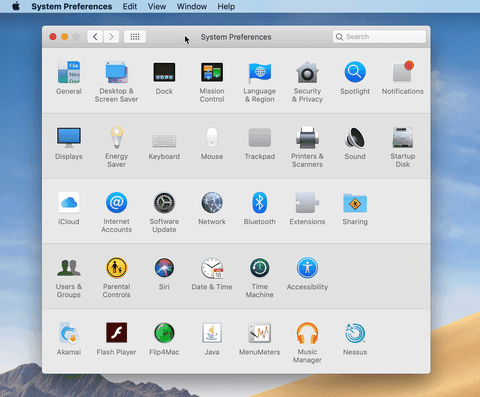The height and width of the screenshot is (397, 480).
Task: Click the Back navigation arrow button
Action: pos(95,37)
